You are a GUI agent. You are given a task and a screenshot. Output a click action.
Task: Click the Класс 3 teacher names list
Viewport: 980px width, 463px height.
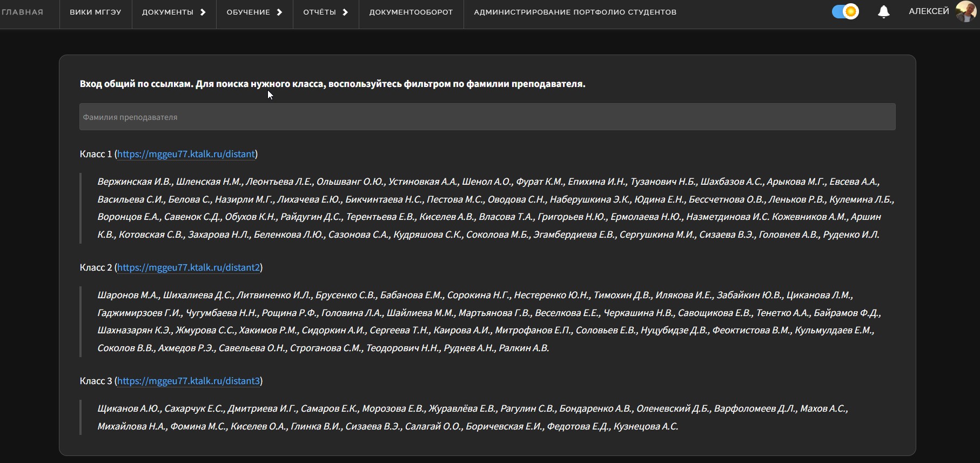coord(472,417)
